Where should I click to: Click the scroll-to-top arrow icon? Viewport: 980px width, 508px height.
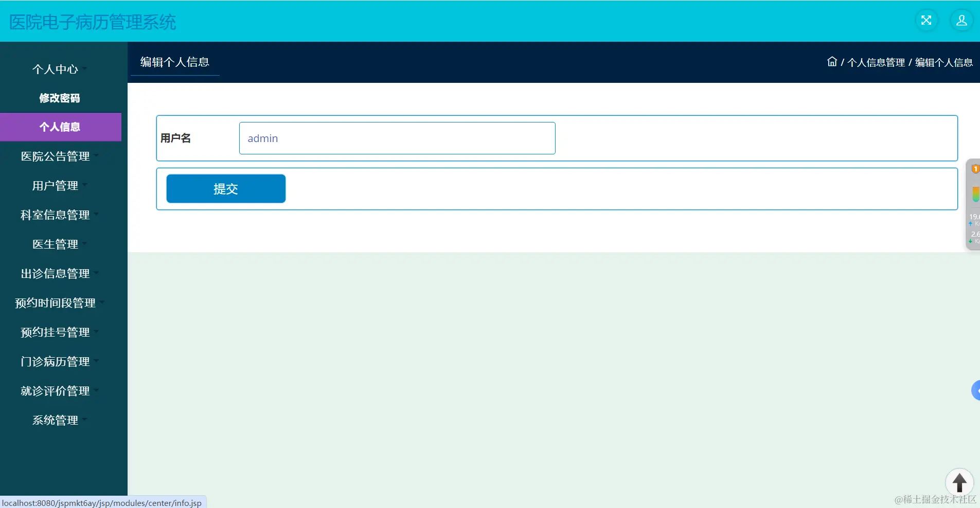(959, 483)
